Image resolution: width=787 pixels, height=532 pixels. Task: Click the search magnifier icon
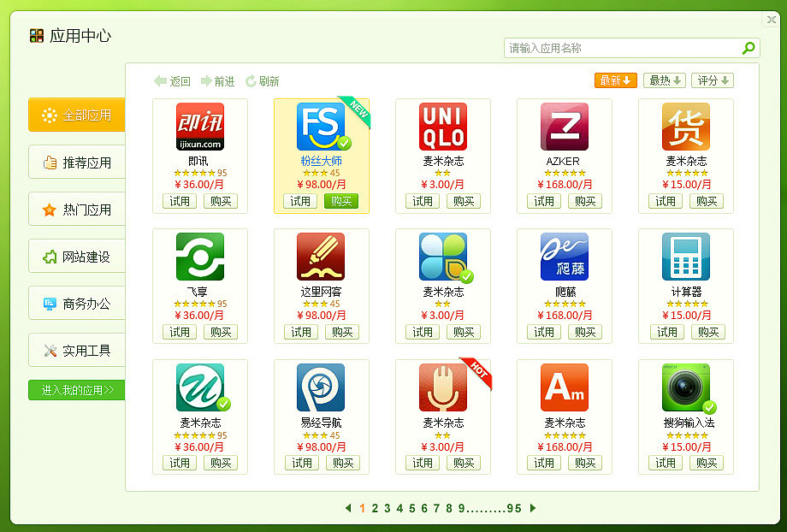pos(749,48)
